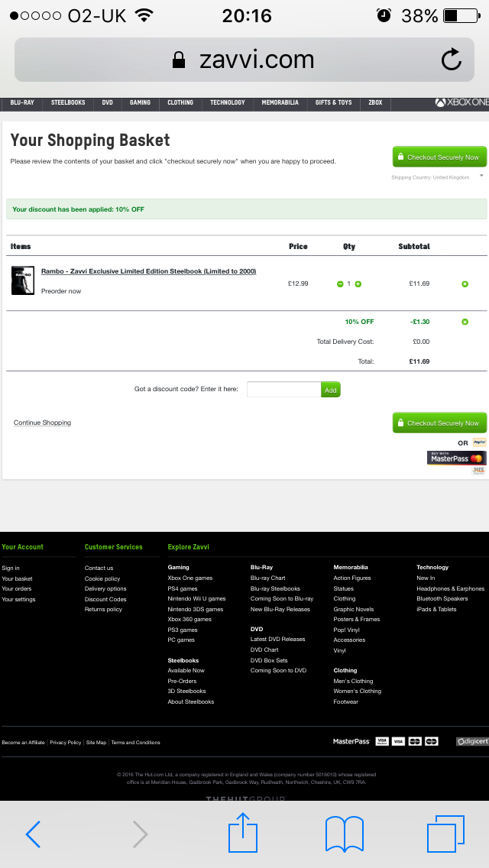The height and width of the screenshot is (868, 489).
Task: Open the Blu-Ray navigation menu
Action: (x=22, y=103)
